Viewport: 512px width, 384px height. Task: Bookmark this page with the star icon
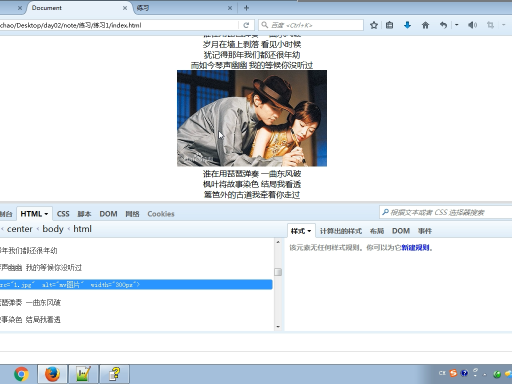374,25
